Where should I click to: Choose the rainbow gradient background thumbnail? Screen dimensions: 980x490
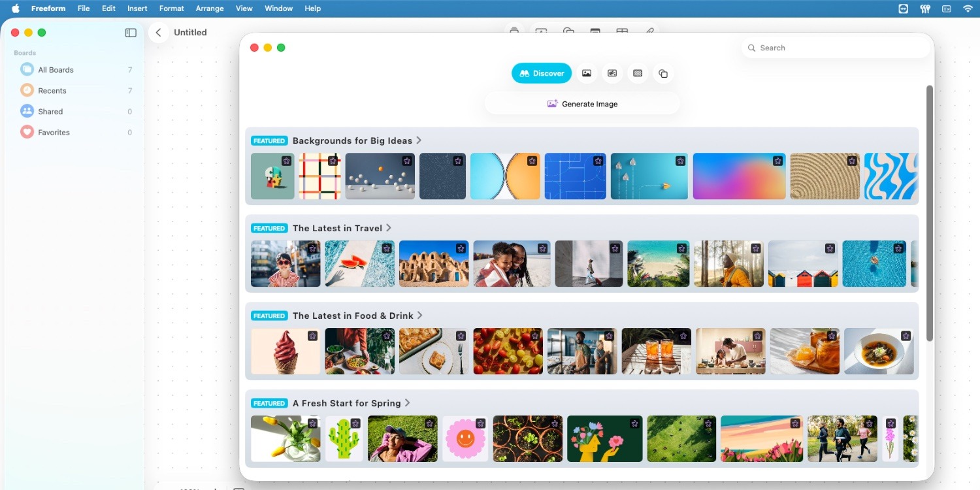coord(739,176)
